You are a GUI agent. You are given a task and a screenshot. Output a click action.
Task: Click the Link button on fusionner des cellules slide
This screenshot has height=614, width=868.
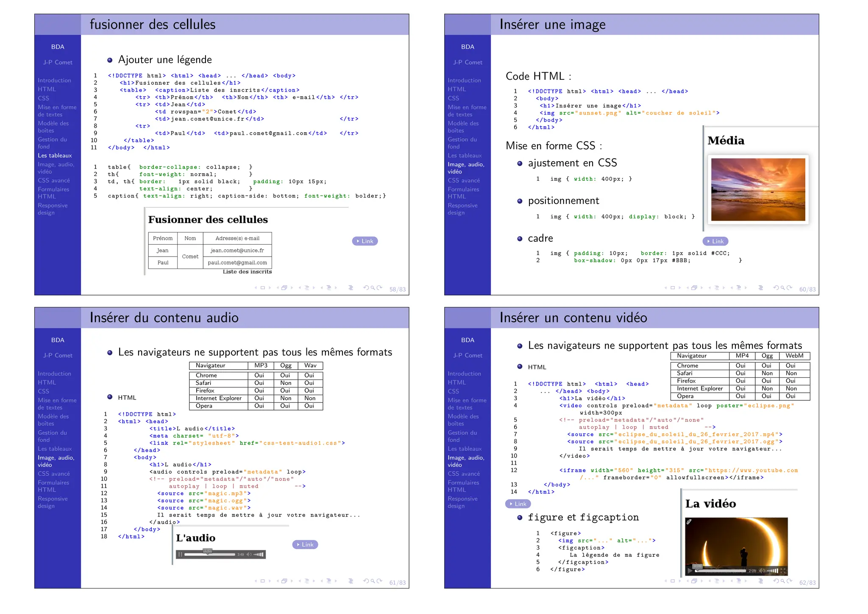tap(365, 241)
